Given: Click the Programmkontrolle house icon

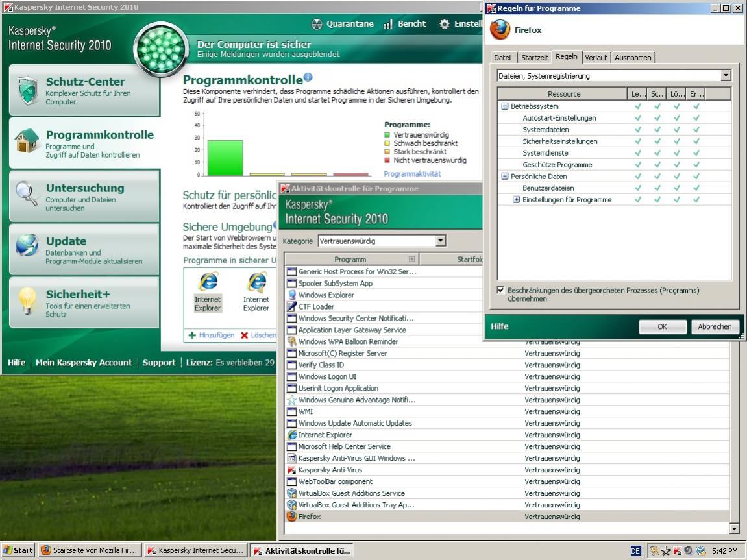Looking at the screenshot, I should click(x=27, y=141).
